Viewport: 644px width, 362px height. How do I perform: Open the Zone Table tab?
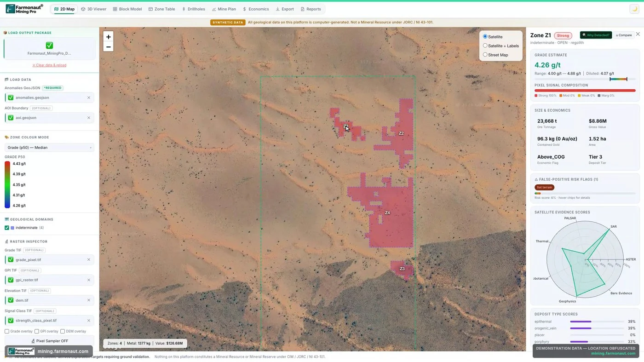coord(162,9)
